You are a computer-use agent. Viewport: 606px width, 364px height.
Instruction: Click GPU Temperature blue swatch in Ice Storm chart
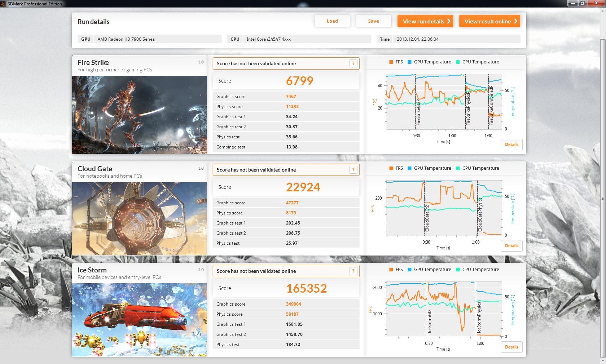tap(409, 270)
